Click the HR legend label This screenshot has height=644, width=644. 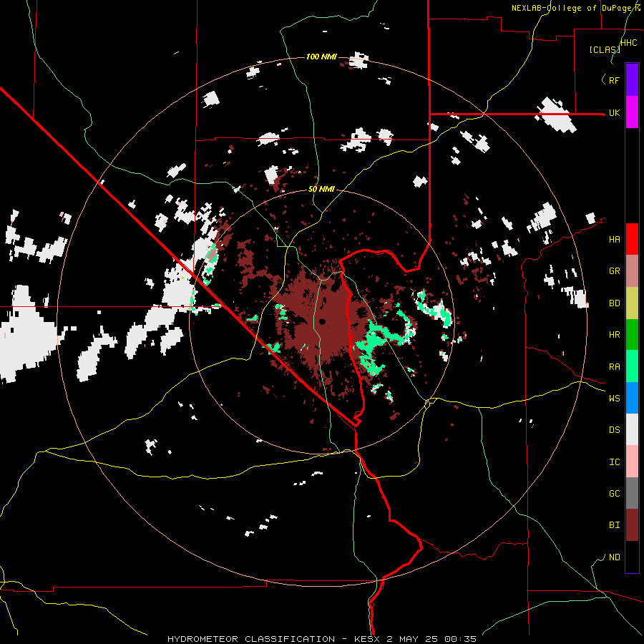pyautogui.click(x=614, y=335)
